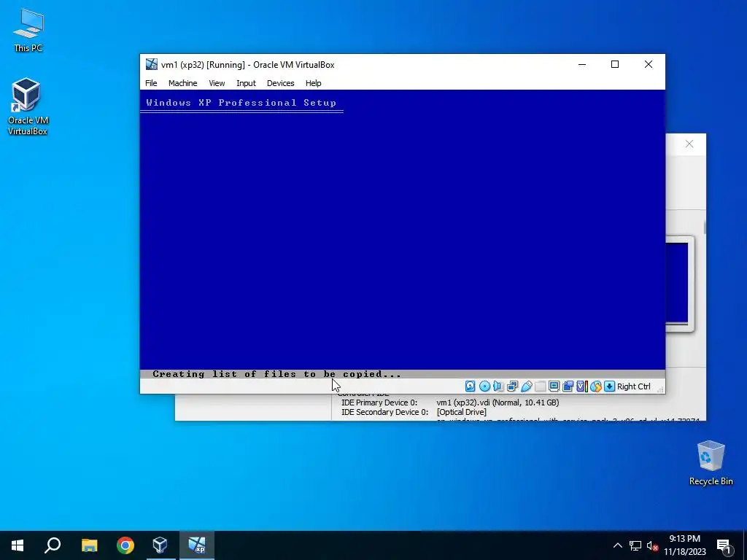Click 'IDE Primary Device 0:' label
Screen dimensions: 747x560
coord(379,402)
